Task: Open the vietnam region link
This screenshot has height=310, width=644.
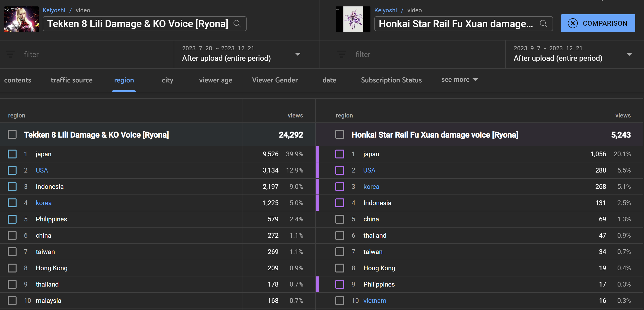Action: (374, 301)
